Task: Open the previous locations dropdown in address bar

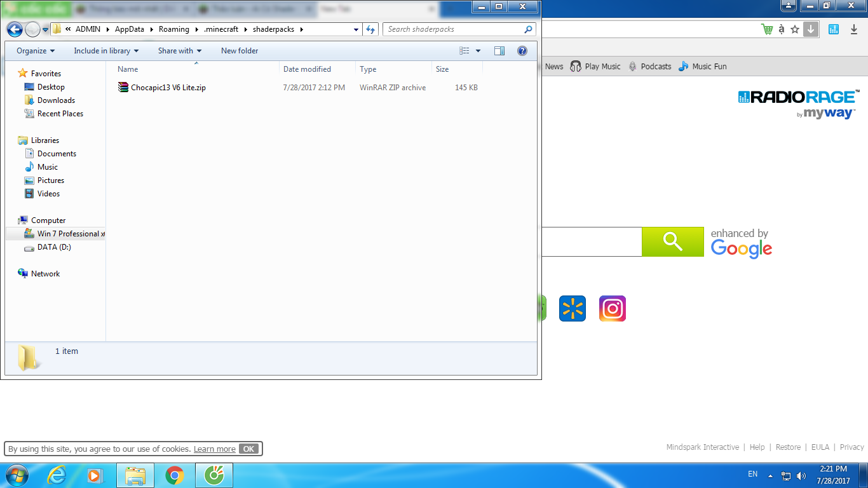Action: pos(356,29)
